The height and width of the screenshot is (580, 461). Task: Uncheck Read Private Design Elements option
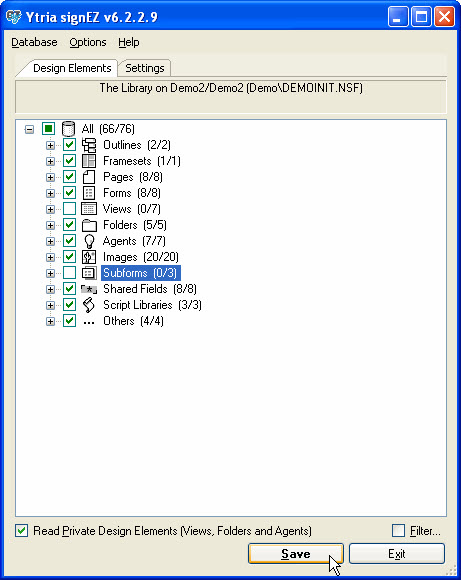point(21,531)
